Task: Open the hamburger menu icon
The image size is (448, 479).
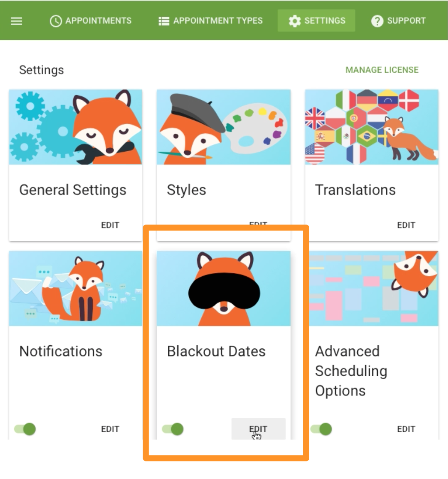Action: (x=17, y=21)
